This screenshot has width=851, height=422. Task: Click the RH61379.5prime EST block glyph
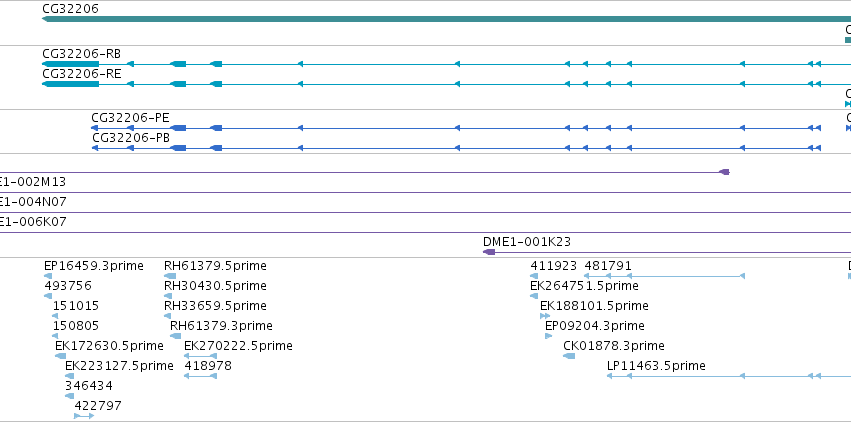click(170, 276)
